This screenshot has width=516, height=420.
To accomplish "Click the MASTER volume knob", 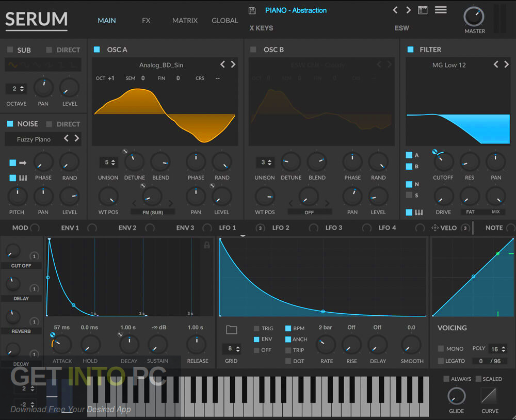I will [x=474, y=16].
